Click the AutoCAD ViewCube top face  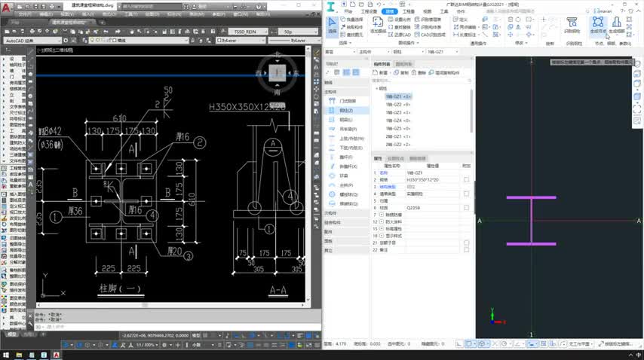[x=278, y=73]
